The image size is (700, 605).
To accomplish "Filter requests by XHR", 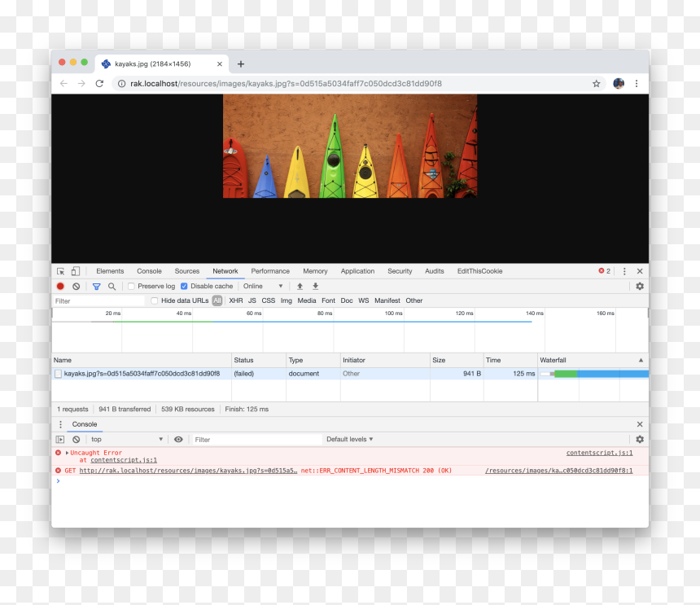I will (236, 300).
